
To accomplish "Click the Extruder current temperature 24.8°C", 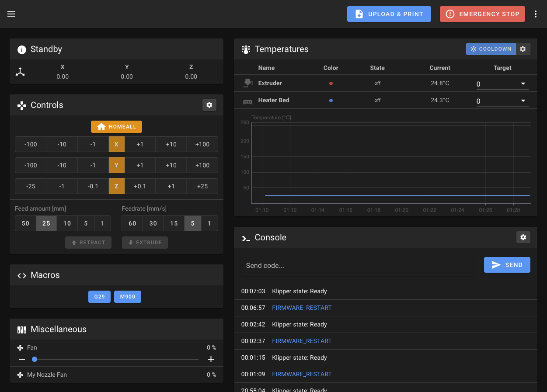I will click(x=440, y=83).
